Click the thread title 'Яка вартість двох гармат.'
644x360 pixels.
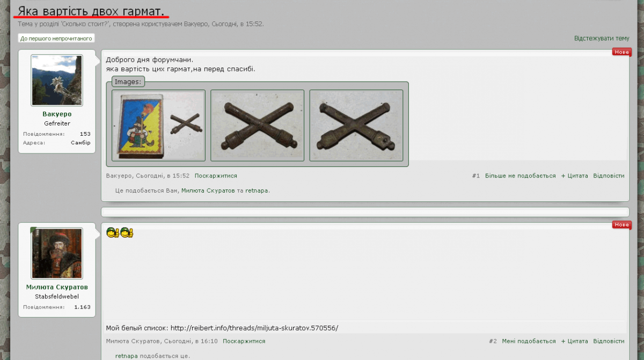(91, 11)
